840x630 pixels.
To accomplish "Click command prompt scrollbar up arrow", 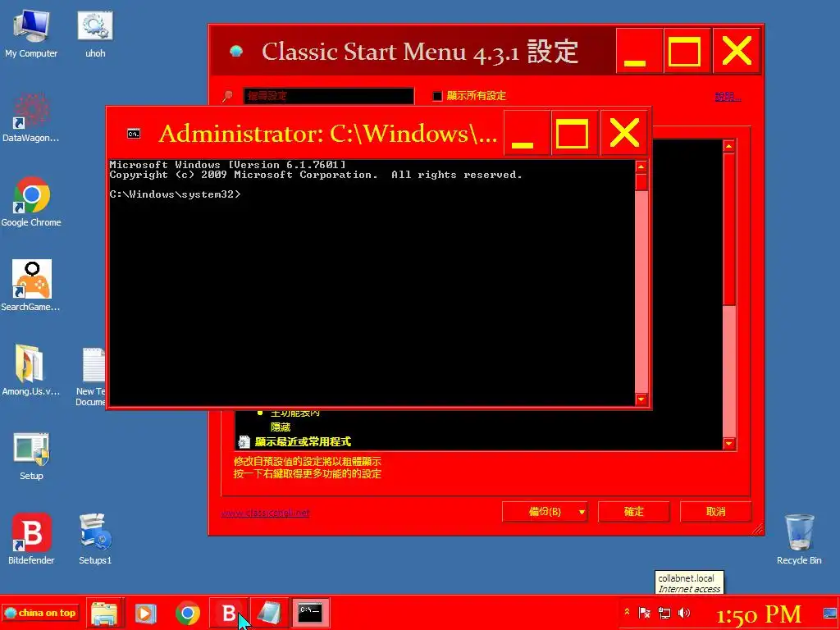I will coord(641,167).
